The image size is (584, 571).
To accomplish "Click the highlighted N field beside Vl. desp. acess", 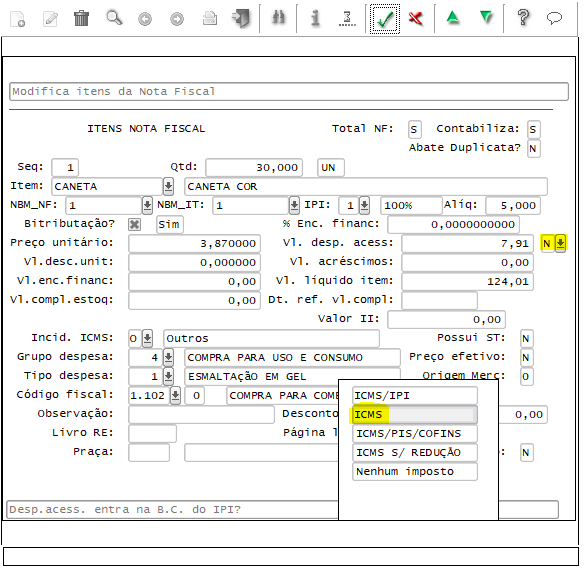I will (547, 244).
